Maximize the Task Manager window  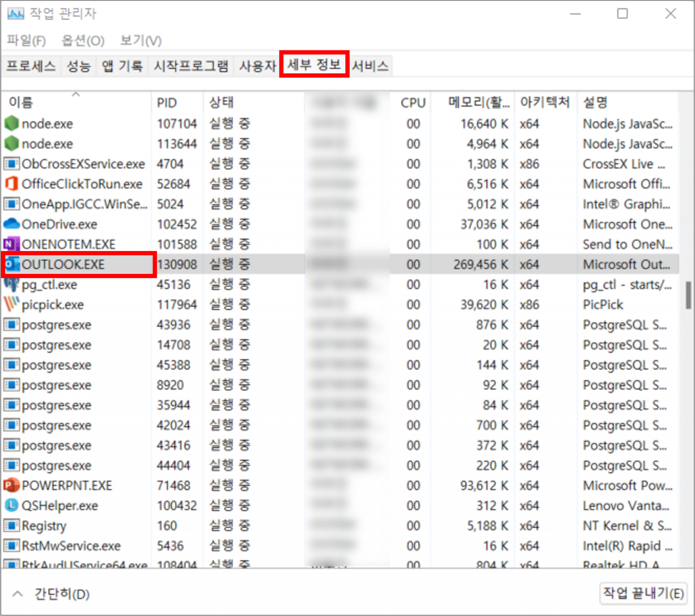click(x=622, y=14)
